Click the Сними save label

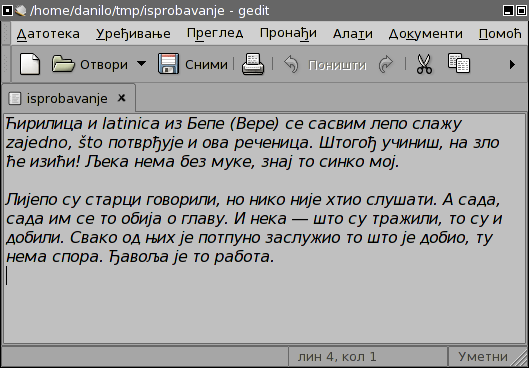pyautogui.click(x=206, y=64)
